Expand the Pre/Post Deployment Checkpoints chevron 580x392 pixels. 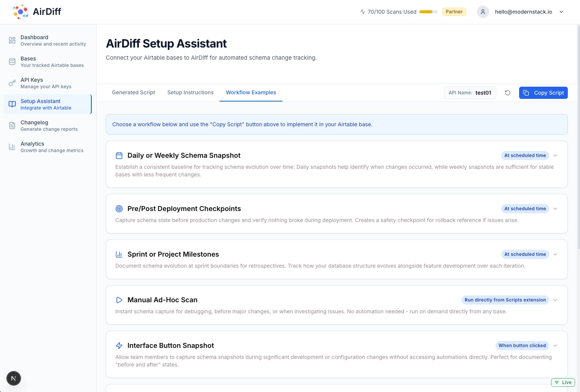(555, 209)
